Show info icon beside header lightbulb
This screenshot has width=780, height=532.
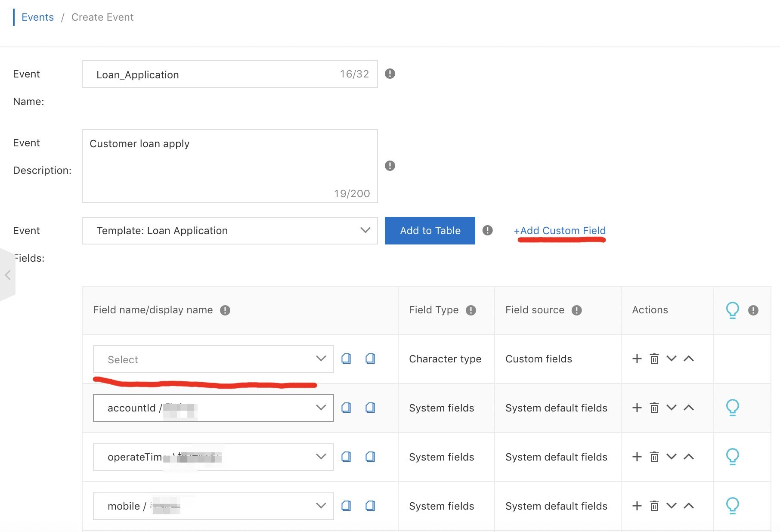[753, 310]
